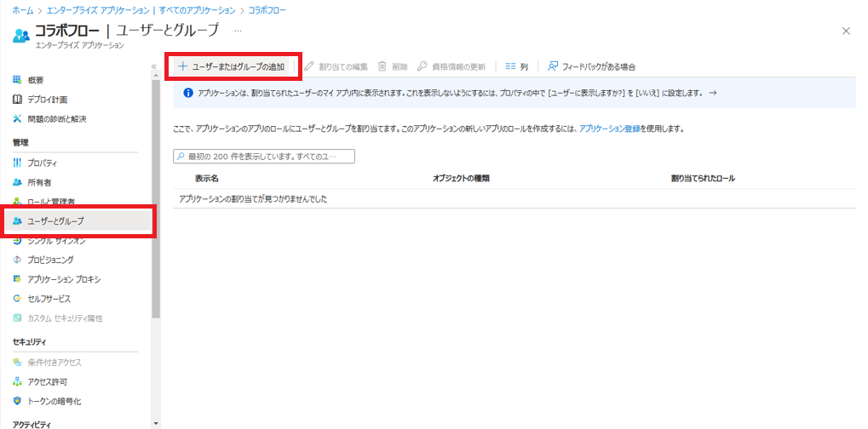The image size is (868, 429).
Task: Click the search filter input field
Action: click(264, 157)
